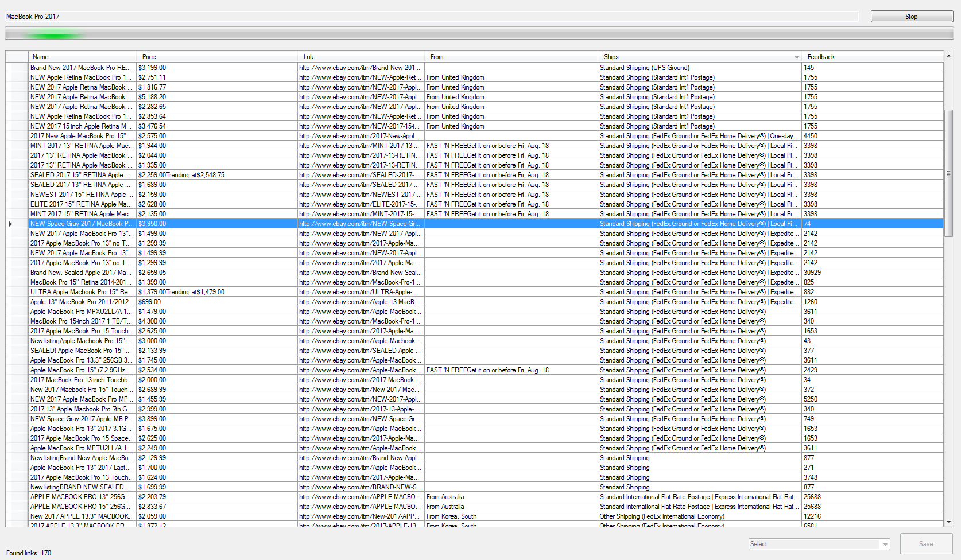Click the disabled Save button
This screenshot has height=560, width=961.
click(926, 544)
